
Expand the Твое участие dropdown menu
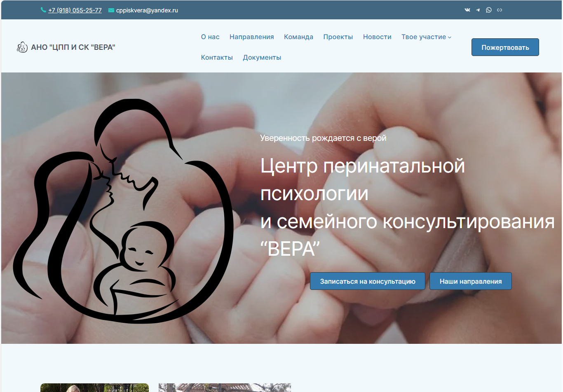[x=427, y=37]
